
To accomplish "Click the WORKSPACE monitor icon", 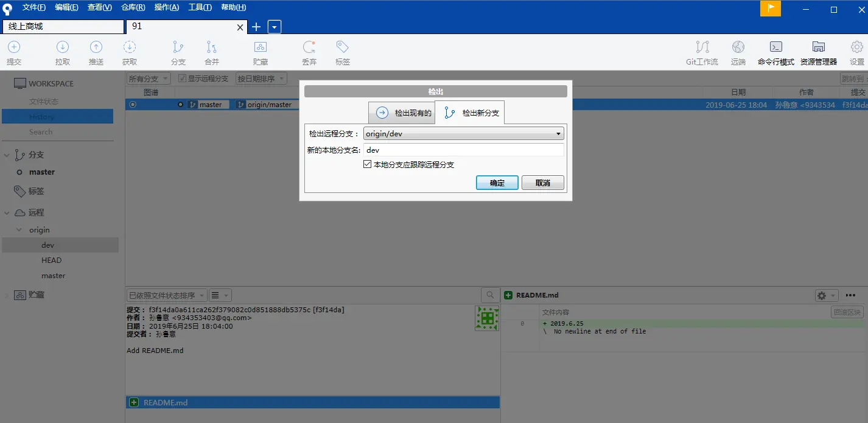I will point(20,83).
